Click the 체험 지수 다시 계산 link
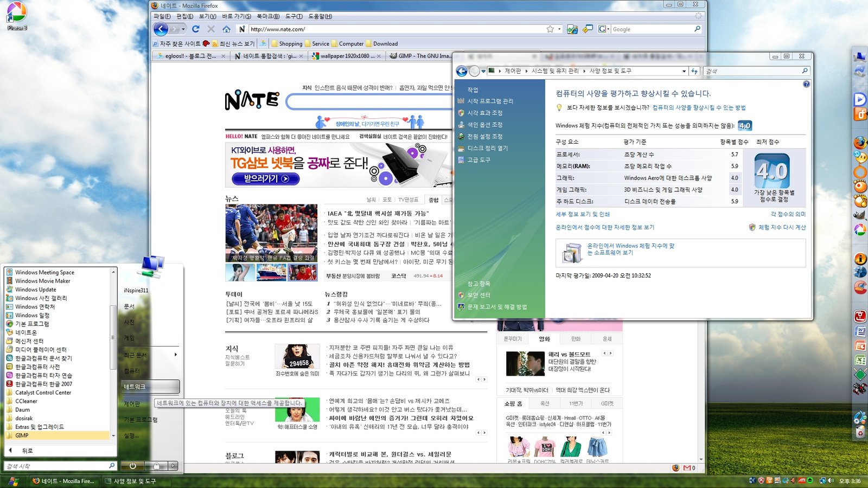This screenshot has height=488, width=868. [x=782, y=227]
